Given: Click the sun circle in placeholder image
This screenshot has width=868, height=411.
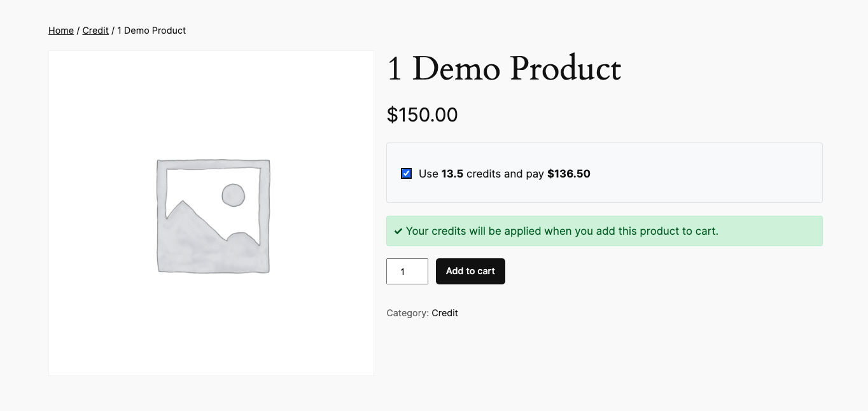Looking at the screenshot, I should click(x=234, y=195).
